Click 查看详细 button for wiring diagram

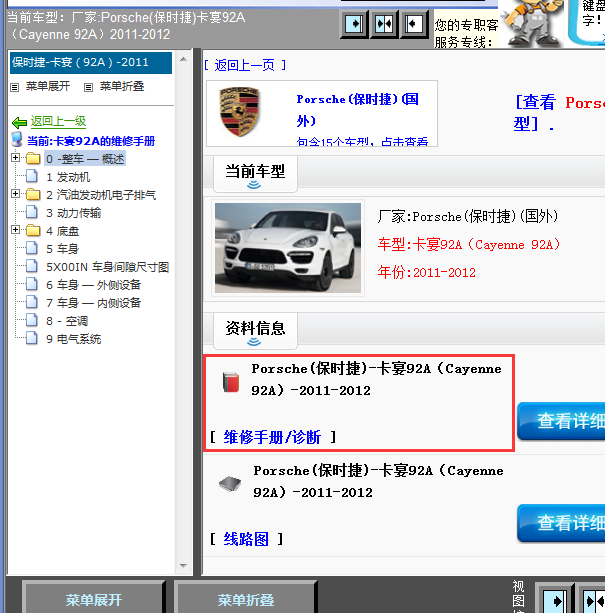561,523
